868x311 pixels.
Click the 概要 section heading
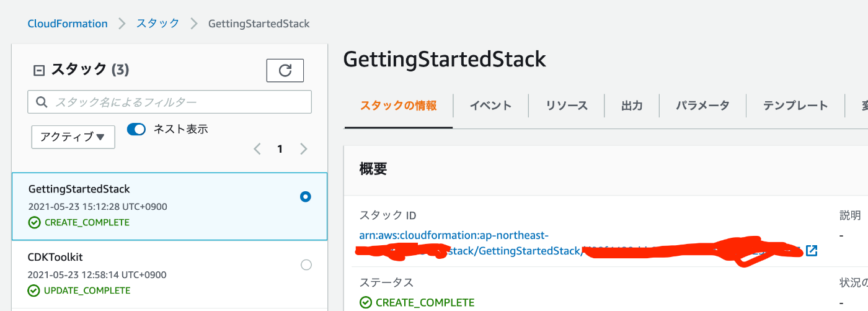tap(373, 169)
